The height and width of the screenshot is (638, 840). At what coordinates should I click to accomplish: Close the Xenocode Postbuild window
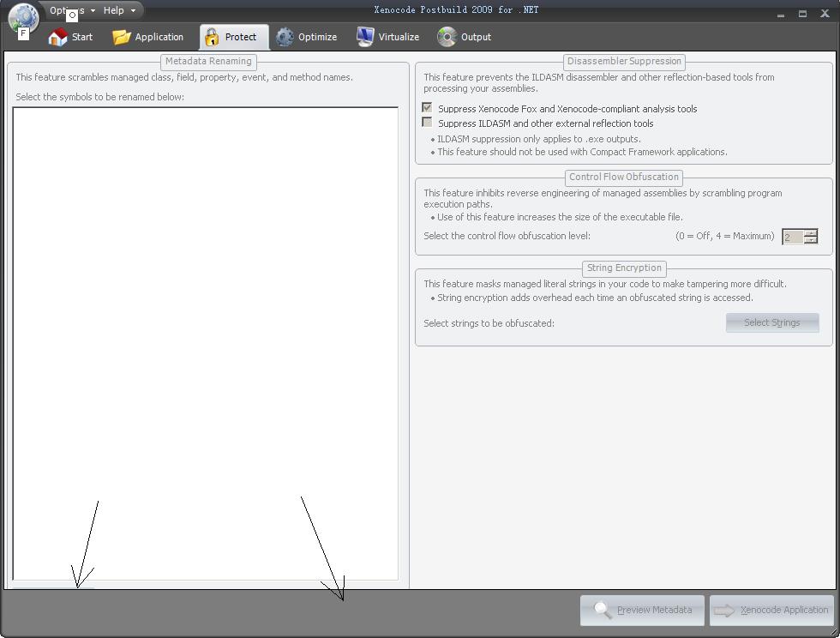(825, 14)
